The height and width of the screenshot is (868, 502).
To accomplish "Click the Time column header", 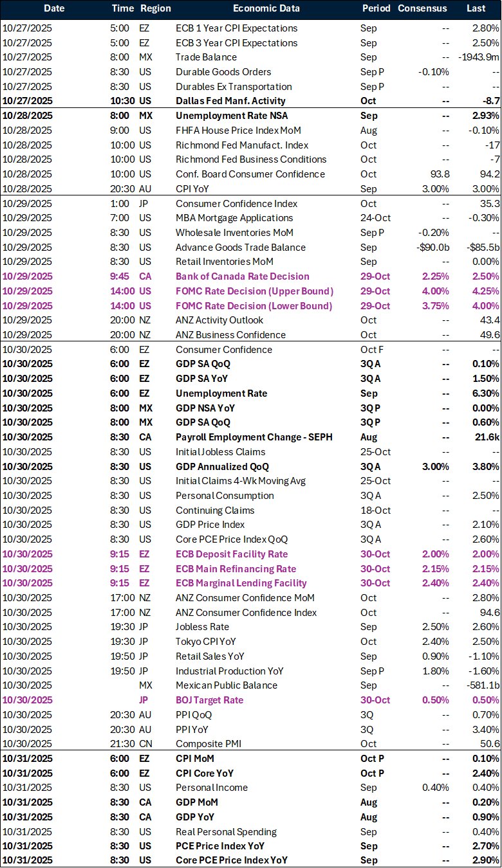I will coord(122,9).
